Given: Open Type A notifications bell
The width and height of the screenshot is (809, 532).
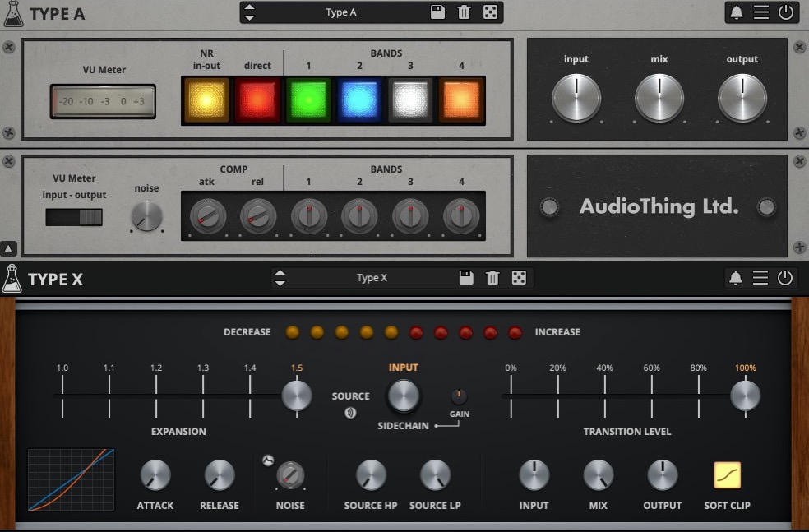Looking at the screenshot, I should click(x=737, y=12).
